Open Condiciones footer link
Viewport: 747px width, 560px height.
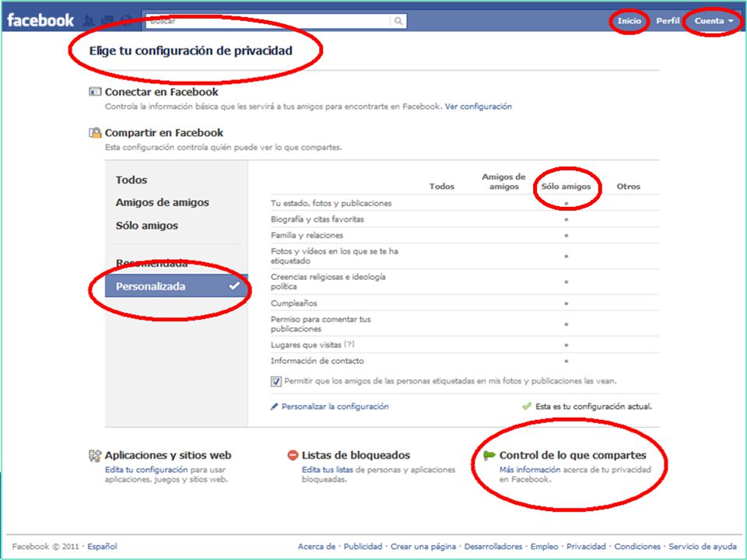637,546
